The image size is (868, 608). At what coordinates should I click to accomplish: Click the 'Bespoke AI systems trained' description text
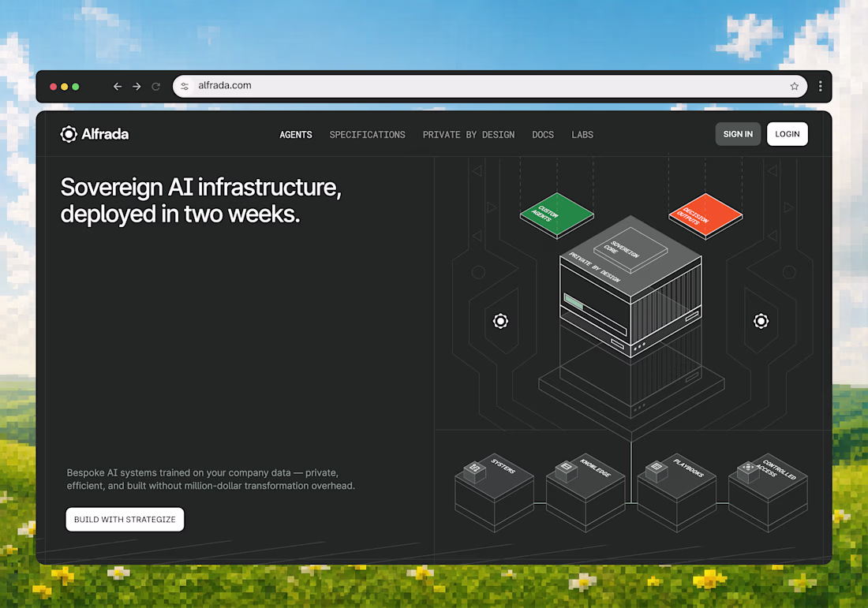click(211, 479)
